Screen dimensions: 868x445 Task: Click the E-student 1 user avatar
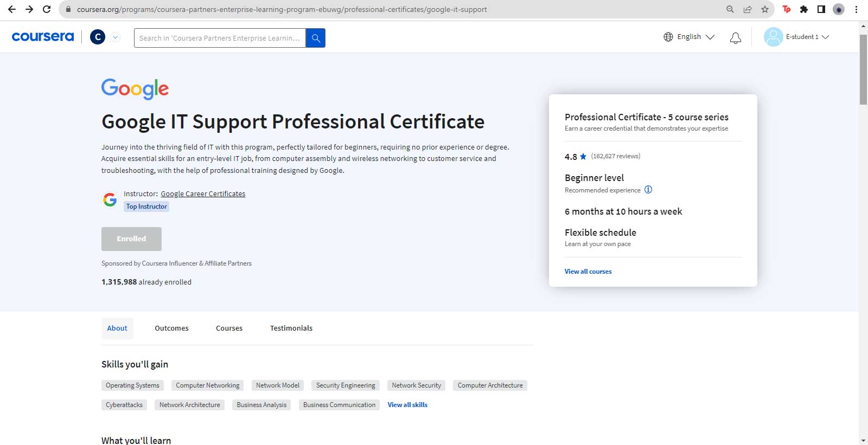(x=773, y=37)
